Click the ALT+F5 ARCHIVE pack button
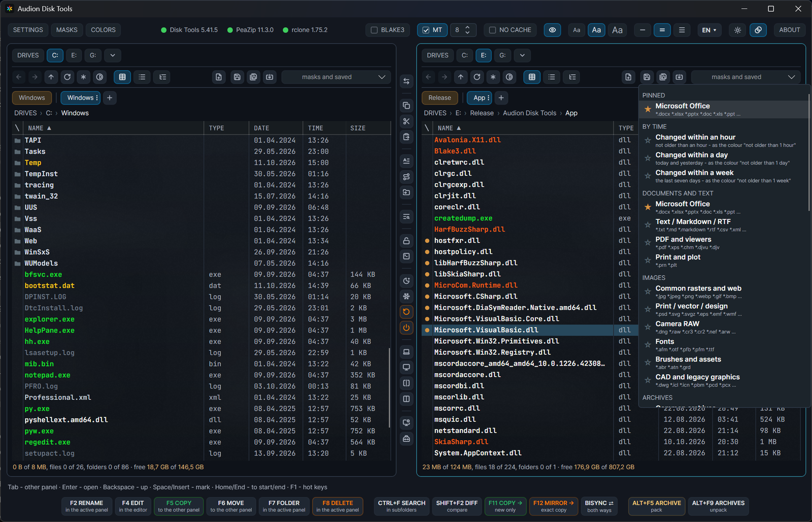Image resolution: width=812 pixels, height=522 pixels. pos(656,506)
